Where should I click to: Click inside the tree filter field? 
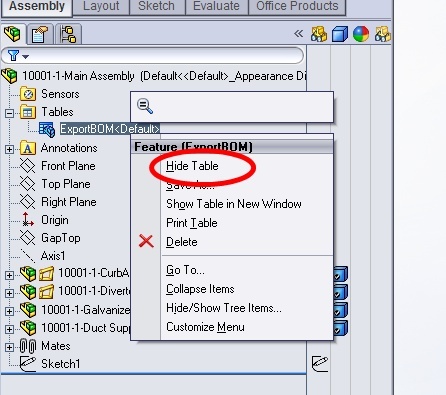point(153,55)
